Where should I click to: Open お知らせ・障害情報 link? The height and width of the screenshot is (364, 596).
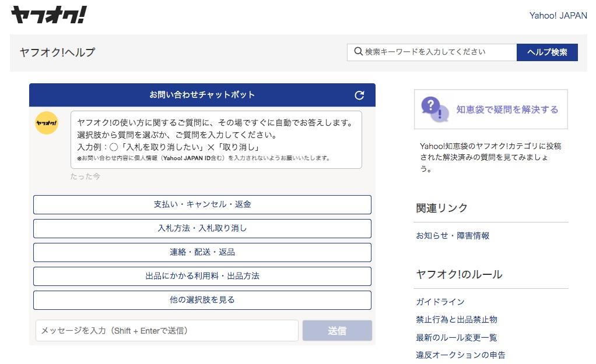(x=453, y=236)
